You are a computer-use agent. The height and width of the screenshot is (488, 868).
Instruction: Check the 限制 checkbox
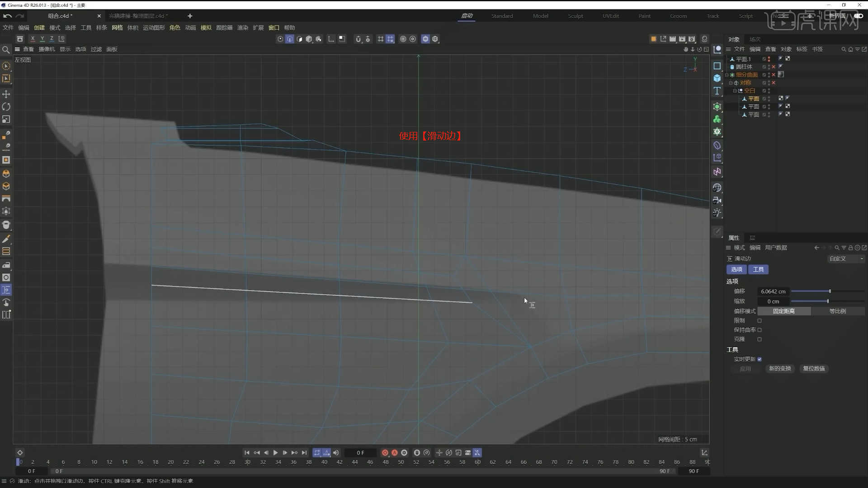(759, 321)
